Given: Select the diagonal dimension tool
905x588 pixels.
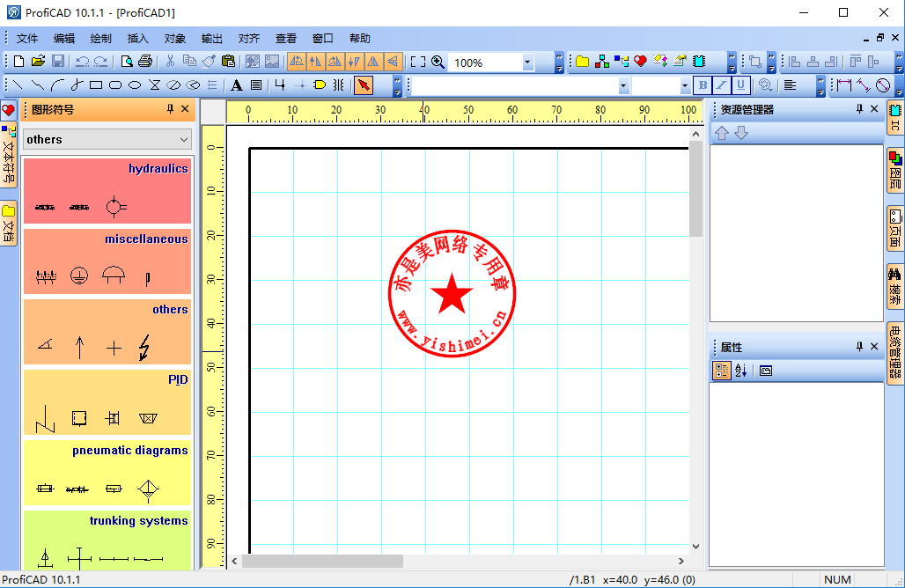Looking at the screenshot, I should (x=864, y=85).
